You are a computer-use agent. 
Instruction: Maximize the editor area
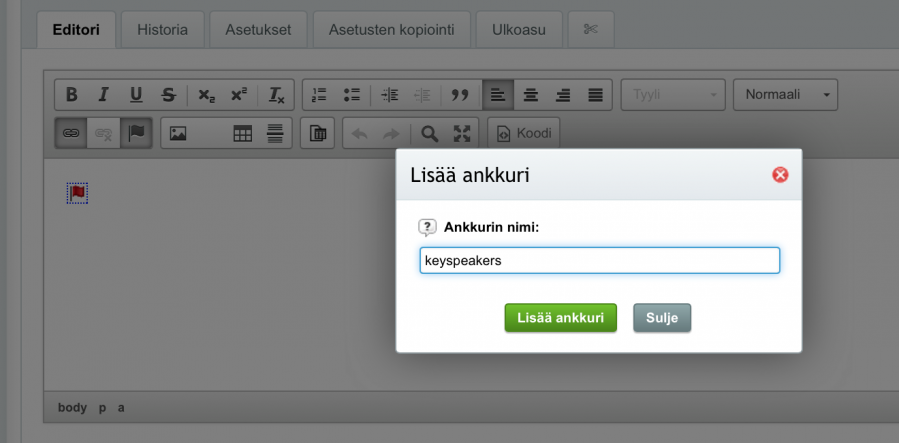pyautogui.click(x=462, y=133)
